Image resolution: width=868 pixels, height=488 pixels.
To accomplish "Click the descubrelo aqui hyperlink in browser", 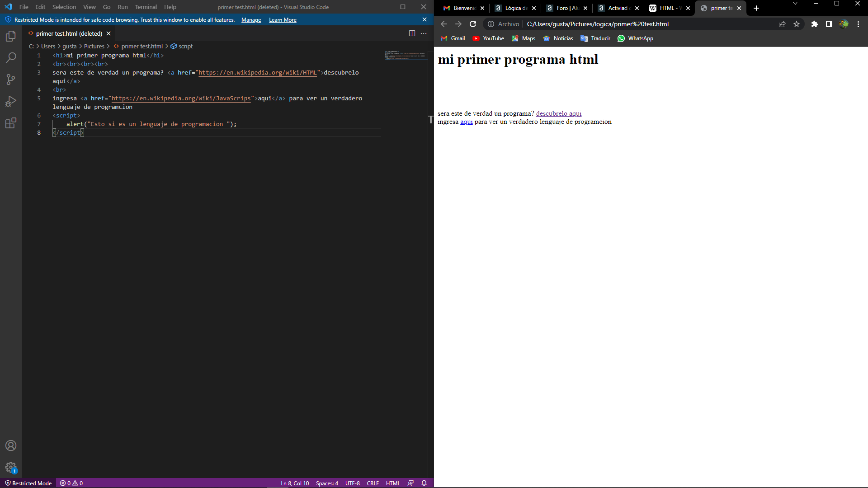I will click(559, 113).
